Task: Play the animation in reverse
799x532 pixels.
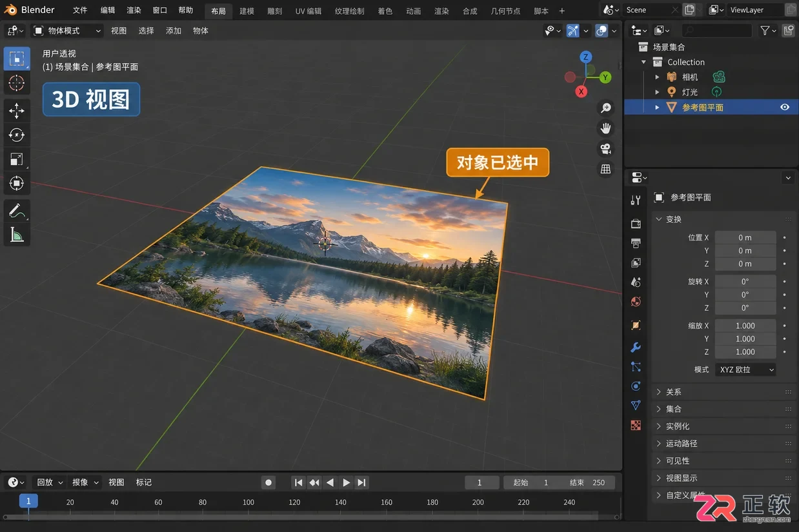Action: [x=330, y=482]
